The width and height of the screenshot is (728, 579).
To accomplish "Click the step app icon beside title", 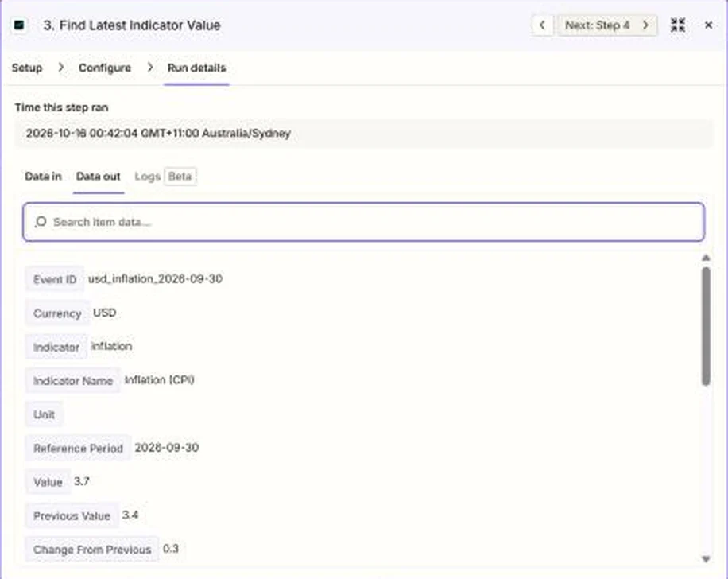I will click(x=19, y=25).
